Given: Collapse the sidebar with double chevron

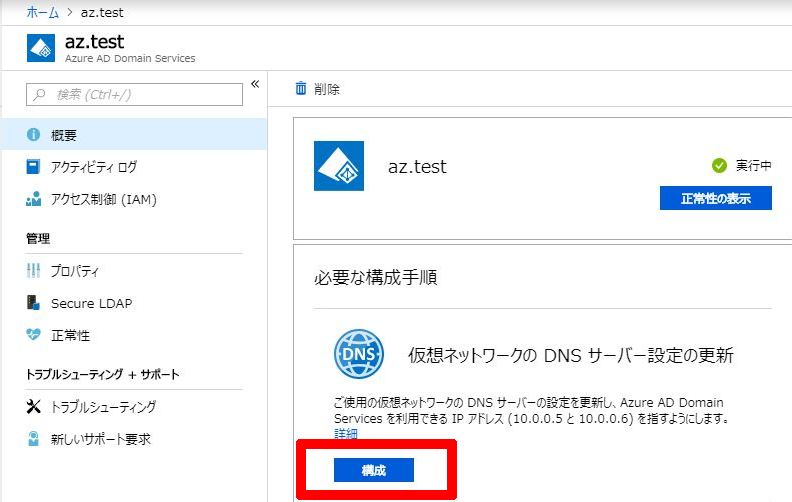Looking at the screenshot, I should [x=255, y=84].
